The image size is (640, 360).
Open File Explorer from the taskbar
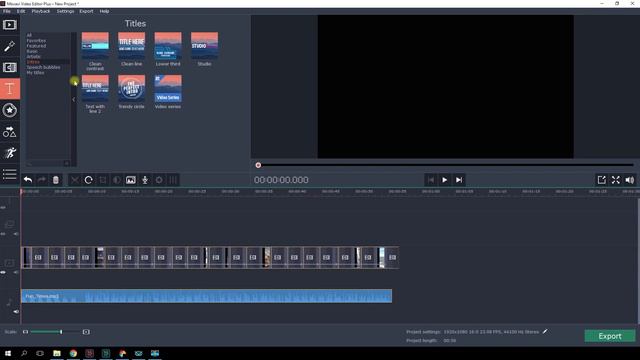(x=57, y=353)
